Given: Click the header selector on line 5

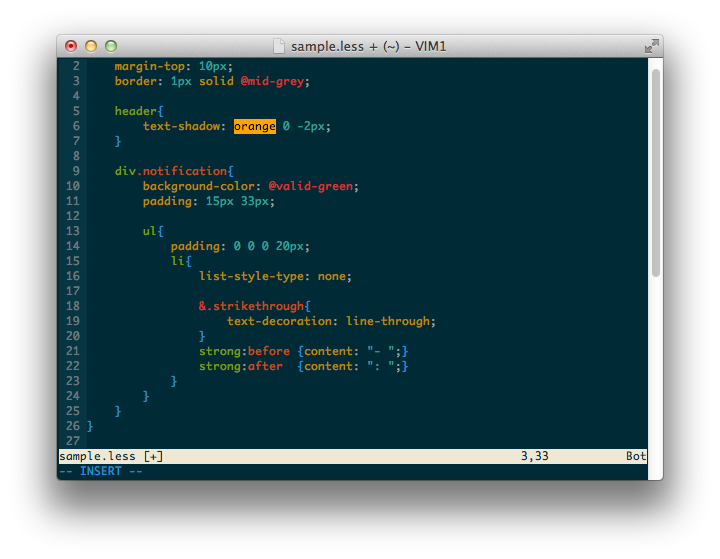Looking at the screenshot, I should (x=135, y=111).
